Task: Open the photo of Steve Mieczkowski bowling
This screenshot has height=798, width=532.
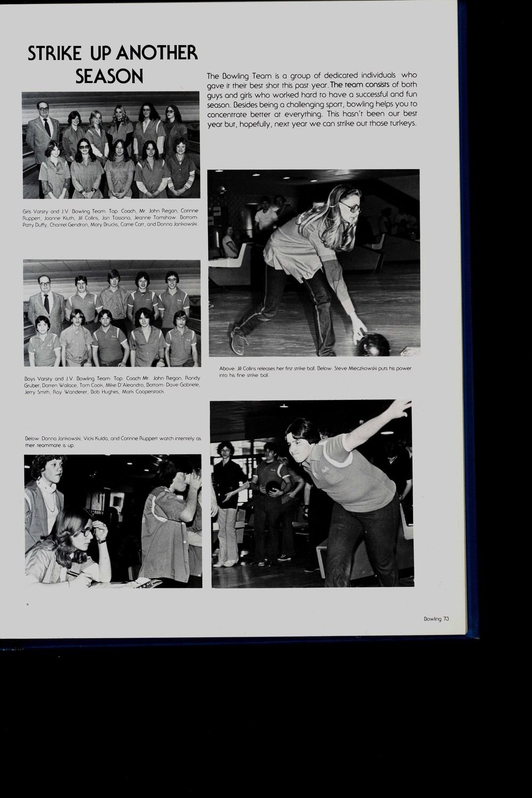Action: tap(312, 494)
